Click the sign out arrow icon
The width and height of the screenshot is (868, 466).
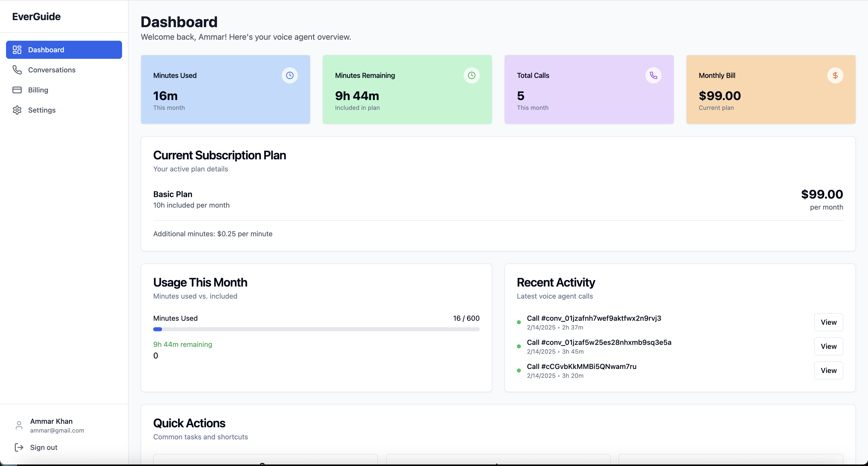[19, 447]
